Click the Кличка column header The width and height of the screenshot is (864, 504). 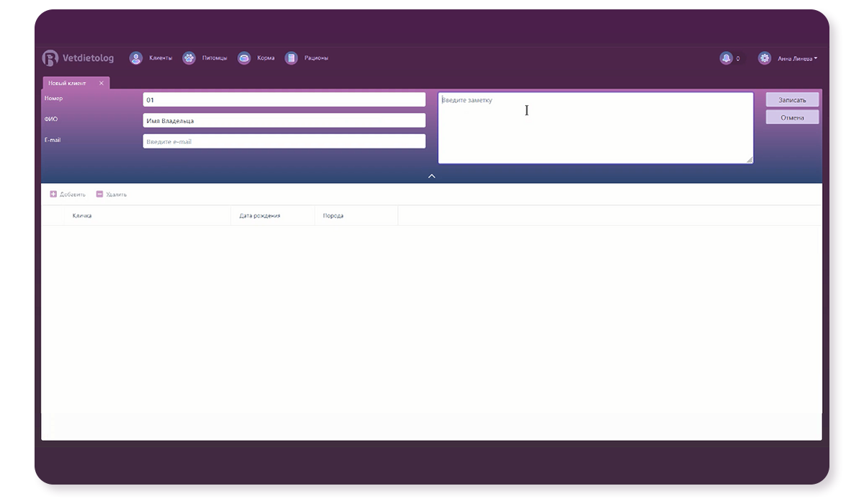pos(82,216)
